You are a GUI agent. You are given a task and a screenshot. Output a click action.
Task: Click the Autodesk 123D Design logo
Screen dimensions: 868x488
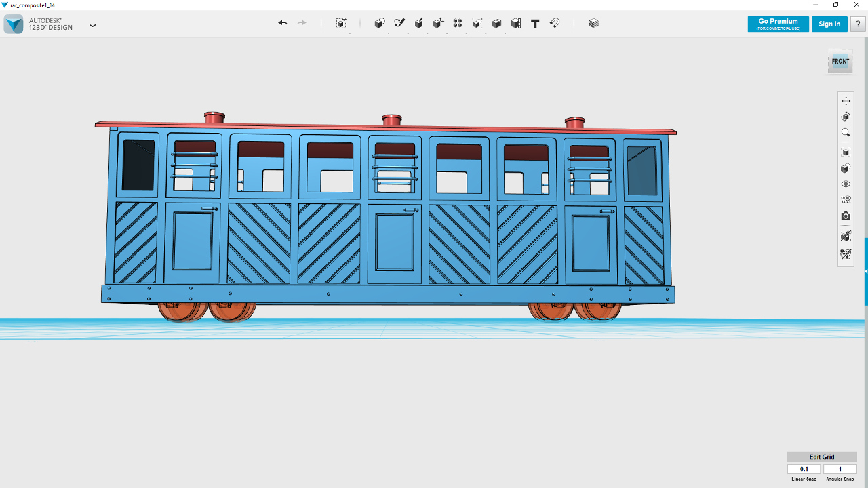tap(14, 24)
